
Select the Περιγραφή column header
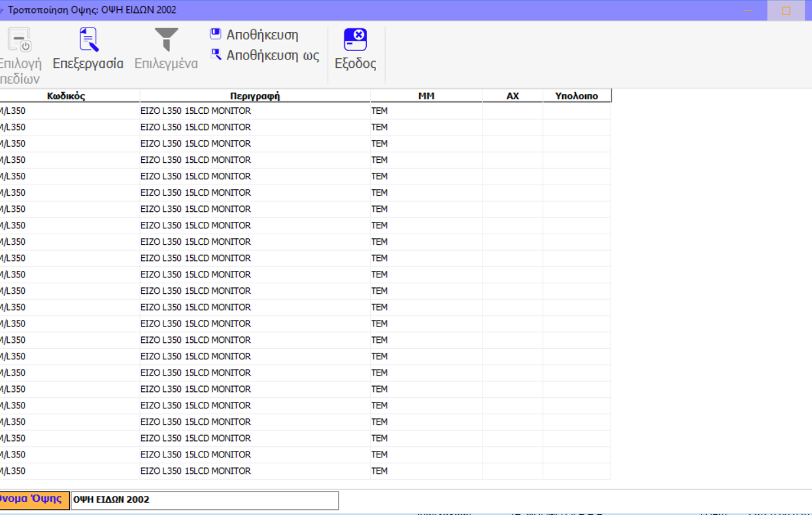[x=255, y=96]
